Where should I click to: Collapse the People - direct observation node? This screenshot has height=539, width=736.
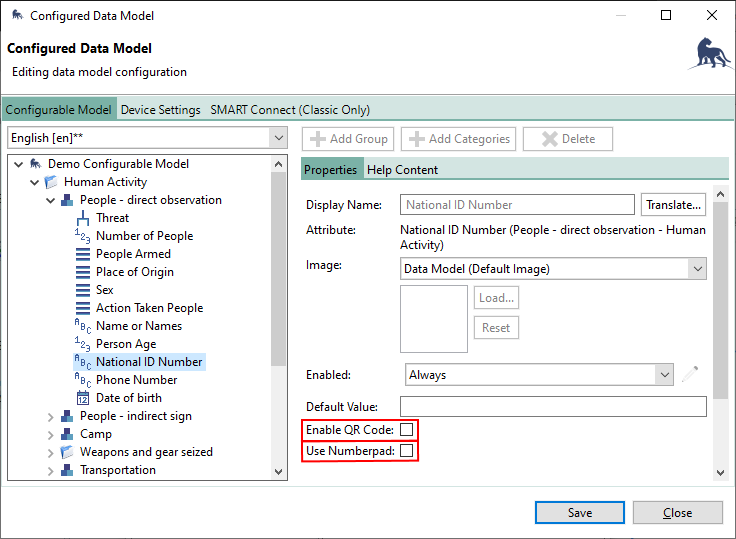coord(50,200)
